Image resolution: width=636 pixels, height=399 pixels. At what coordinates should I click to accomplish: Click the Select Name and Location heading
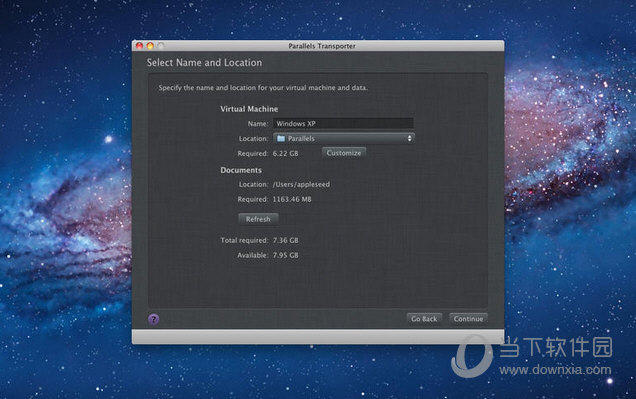pos(204,62)
